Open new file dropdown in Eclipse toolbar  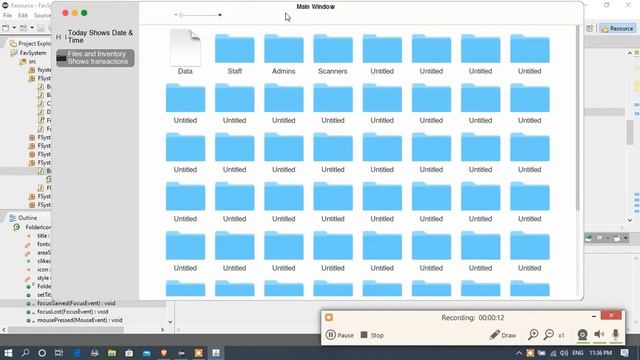click(x=14, y=28)
